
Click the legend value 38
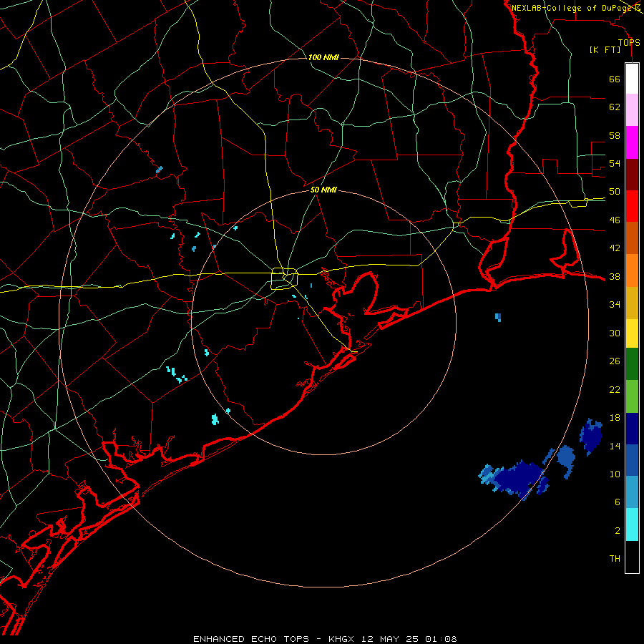click(615, 277)
